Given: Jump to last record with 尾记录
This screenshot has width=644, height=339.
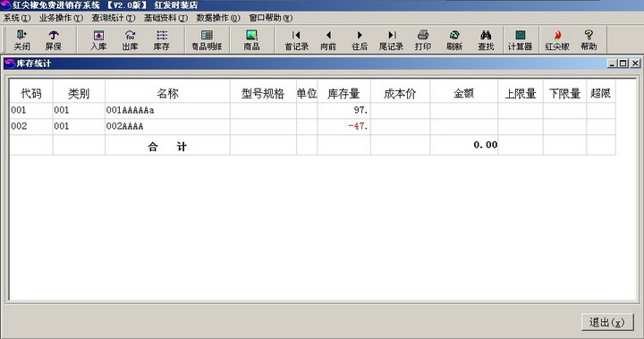Looking at the screenshot, I should [392, 40].
